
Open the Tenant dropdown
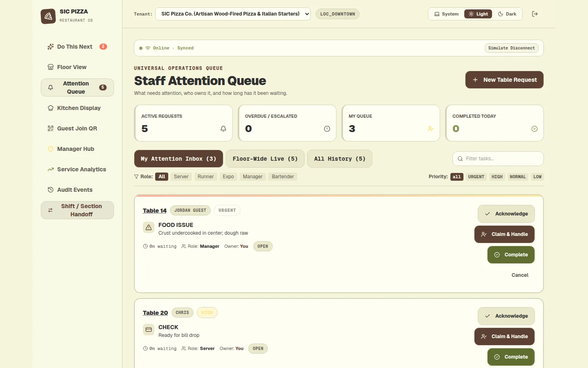click(233, 14)
